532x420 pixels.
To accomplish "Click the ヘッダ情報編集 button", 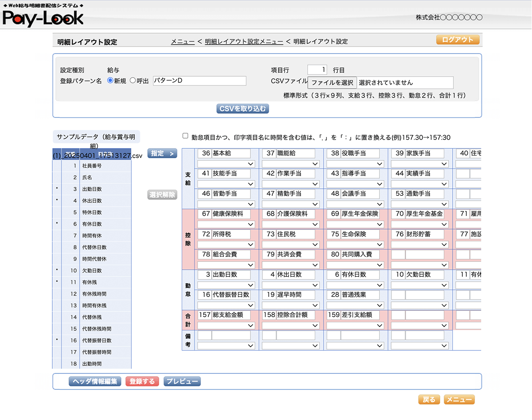I will click(x=95, y=381).
